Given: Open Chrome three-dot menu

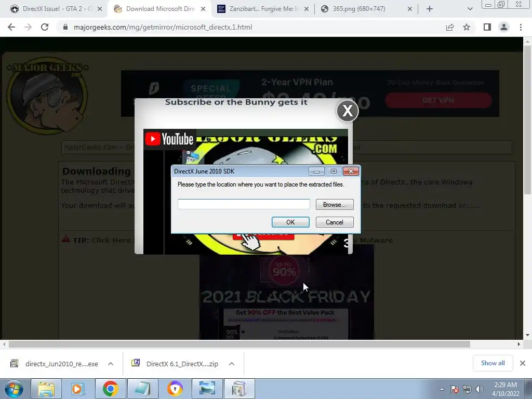Looking at the screenshot, I should pyautogui.click(x=521, y=27).
